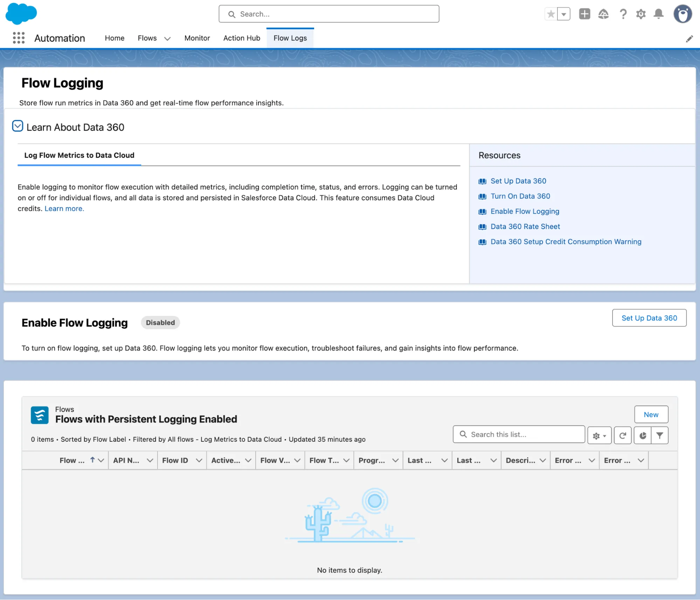
Task: Refresh the flows list view
Action: pyautogui.click(x=623, y=435)
